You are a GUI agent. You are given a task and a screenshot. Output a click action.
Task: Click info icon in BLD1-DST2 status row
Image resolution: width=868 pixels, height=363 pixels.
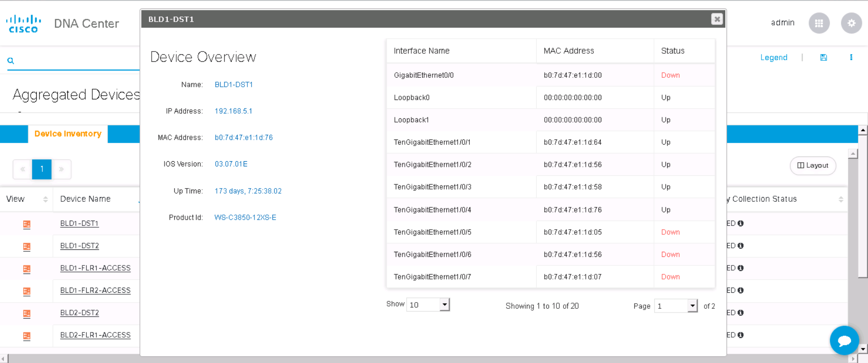pos(741,246)
